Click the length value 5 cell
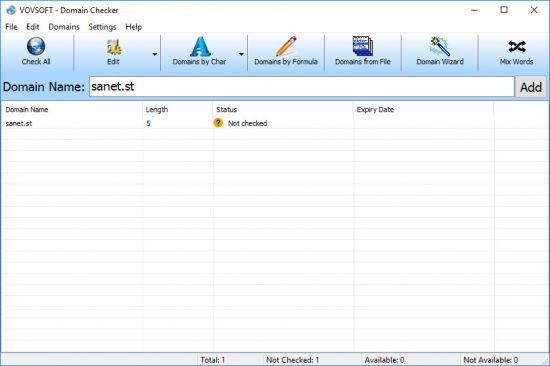550x366 pixels. coord(148,123)
